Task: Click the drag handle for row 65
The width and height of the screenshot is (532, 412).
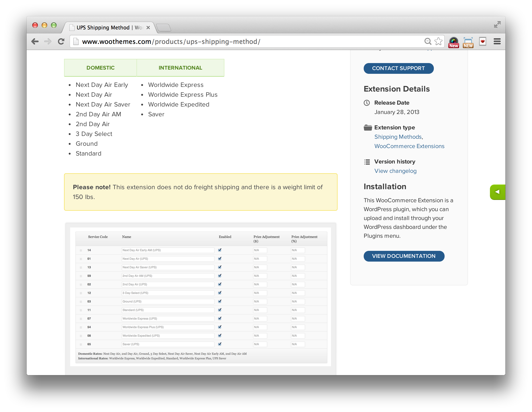Action: tap(81, 345)
